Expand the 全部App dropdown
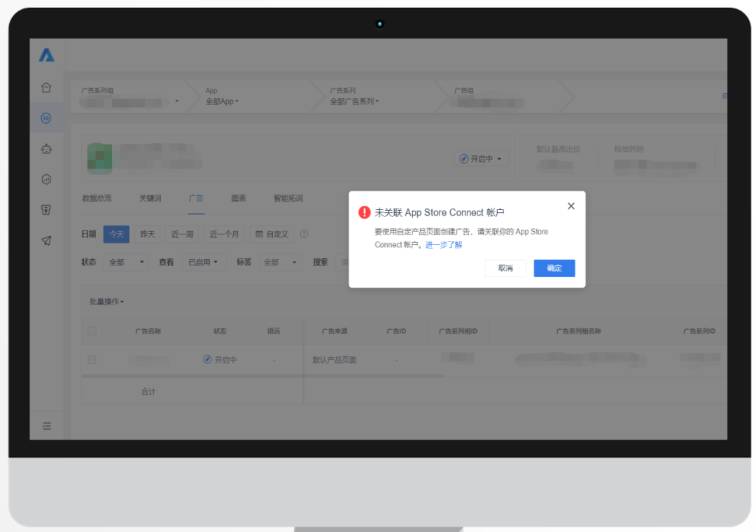 (222, 101)
